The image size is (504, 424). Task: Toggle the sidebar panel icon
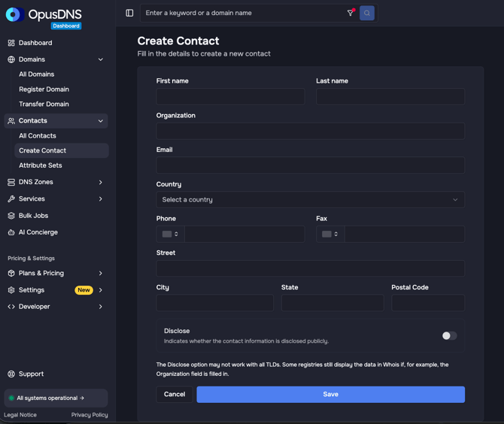pos(129,13)
